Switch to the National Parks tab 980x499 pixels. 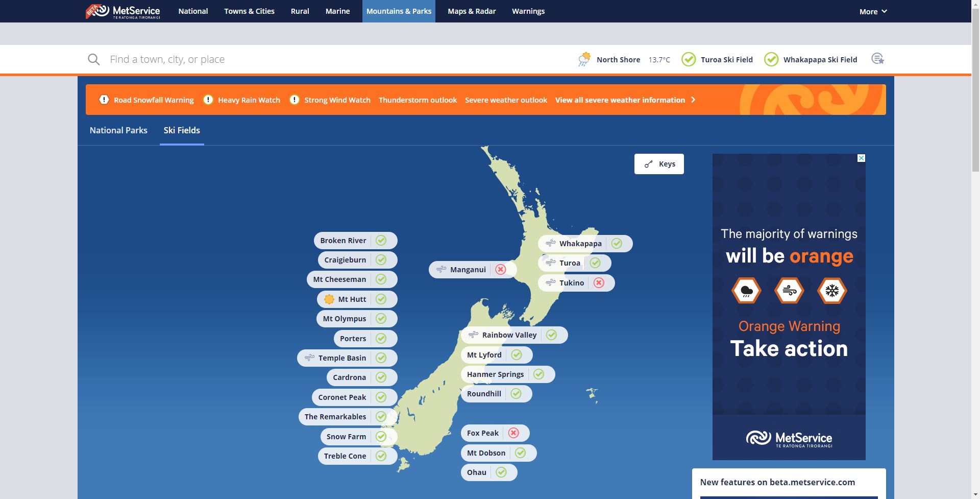[118, 130]
